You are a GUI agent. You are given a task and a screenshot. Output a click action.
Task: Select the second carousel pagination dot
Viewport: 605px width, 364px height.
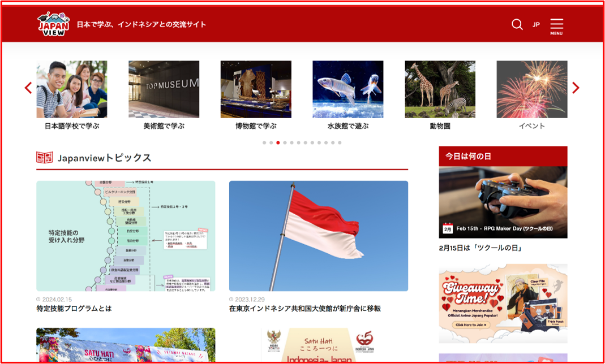coord(271,143)
